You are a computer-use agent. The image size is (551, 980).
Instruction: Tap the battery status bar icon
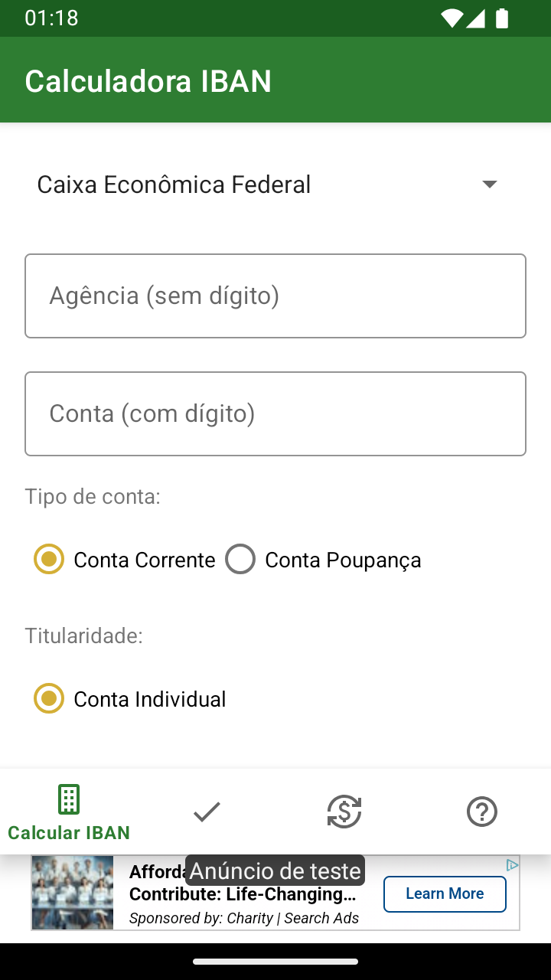pos(502,18)
